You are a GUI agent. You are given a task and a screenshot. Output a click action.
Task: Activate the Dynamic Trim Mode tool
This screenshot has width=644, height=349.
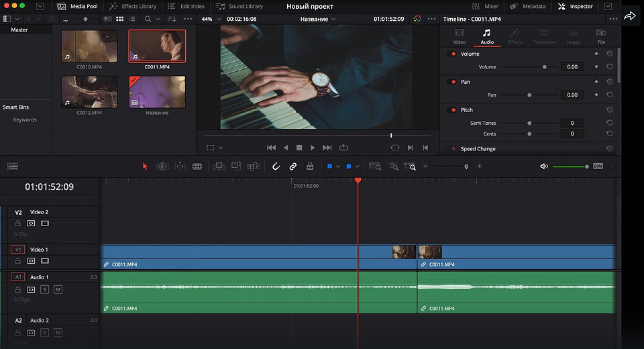180,166
